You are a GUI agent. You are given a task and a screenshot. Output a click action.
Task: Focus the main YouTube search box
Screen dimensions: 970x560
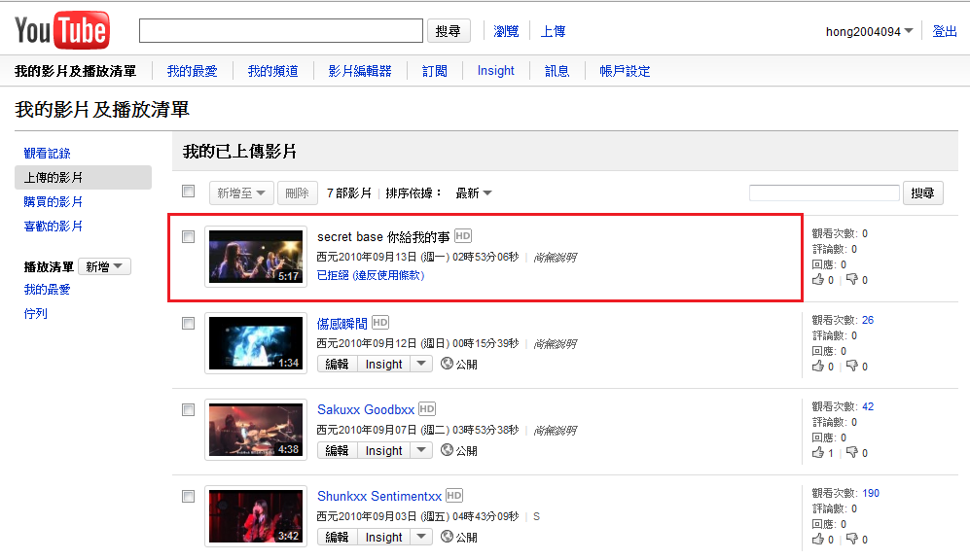pos(281,31)
